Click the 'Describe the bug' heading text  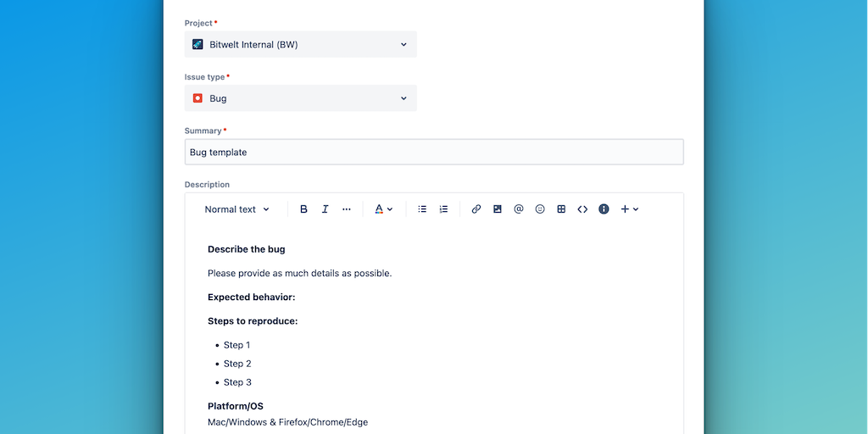point(247,249)
